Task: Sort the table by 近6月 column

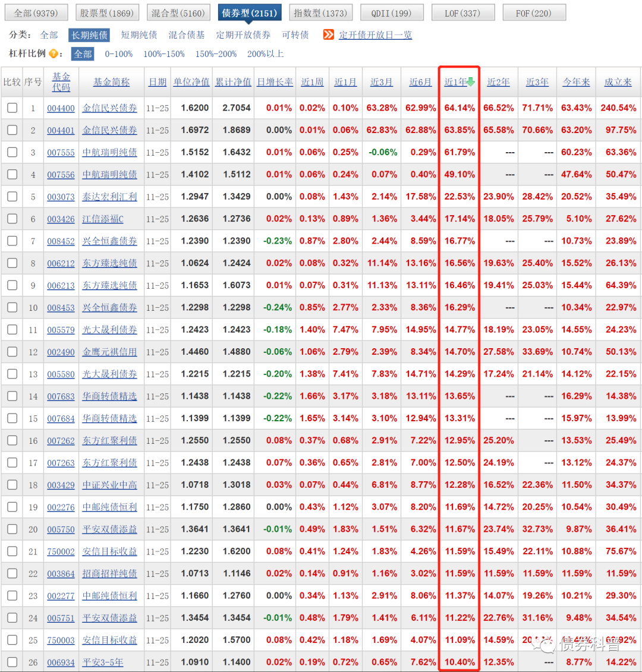Action: tap(420, 82)
